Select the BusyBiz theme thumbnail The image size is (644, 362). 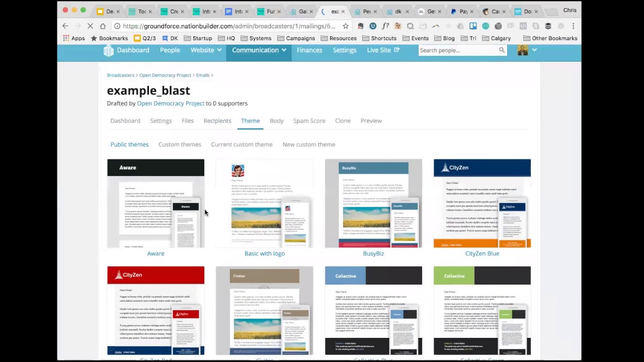(x=373, y=203)
